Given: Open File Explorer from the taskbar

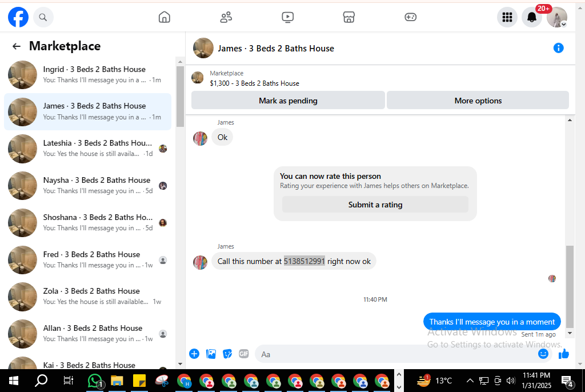Looking at the screenshot, I should 117,381.
